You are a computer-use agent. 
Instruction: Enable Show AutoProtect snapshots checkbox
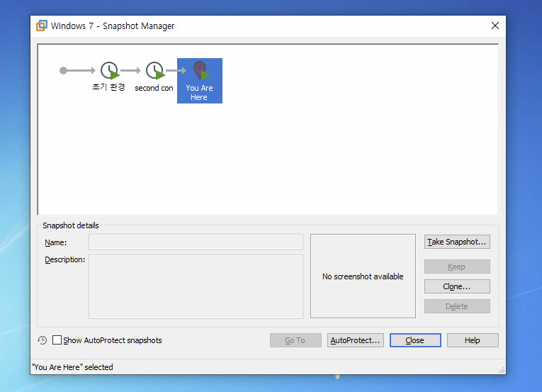57,340
